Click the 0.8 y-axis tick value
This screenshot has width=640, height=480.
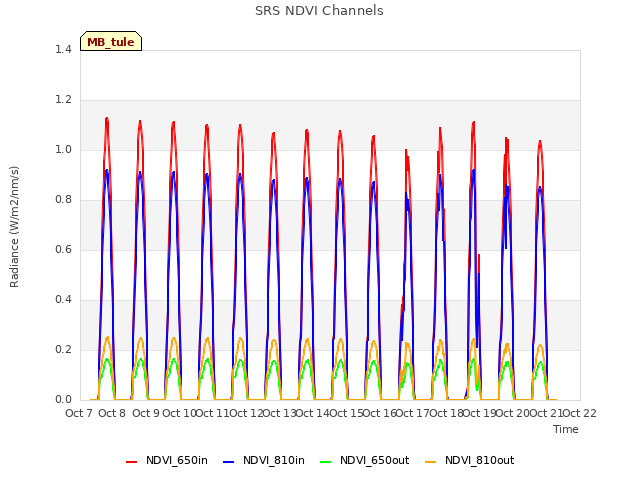(63, 200)
